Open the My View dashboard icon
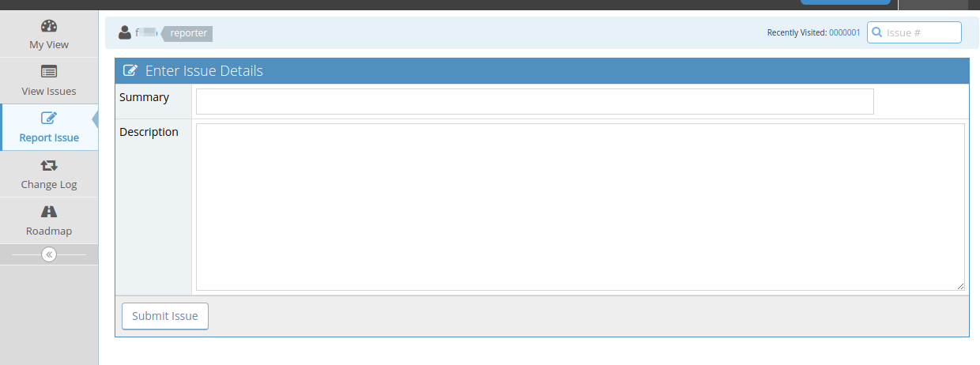The image size is (980, 365). pyautogui.click(x=49, y=25)
